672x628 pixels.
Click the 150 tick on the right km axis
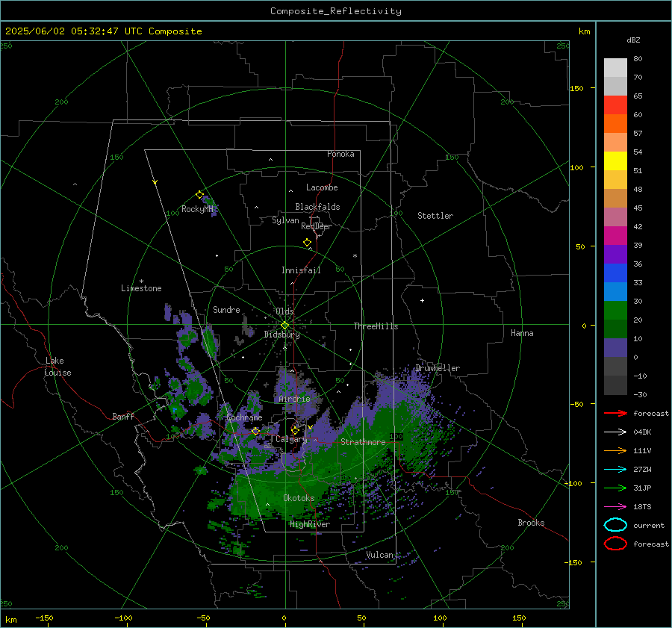click(576, 88)
